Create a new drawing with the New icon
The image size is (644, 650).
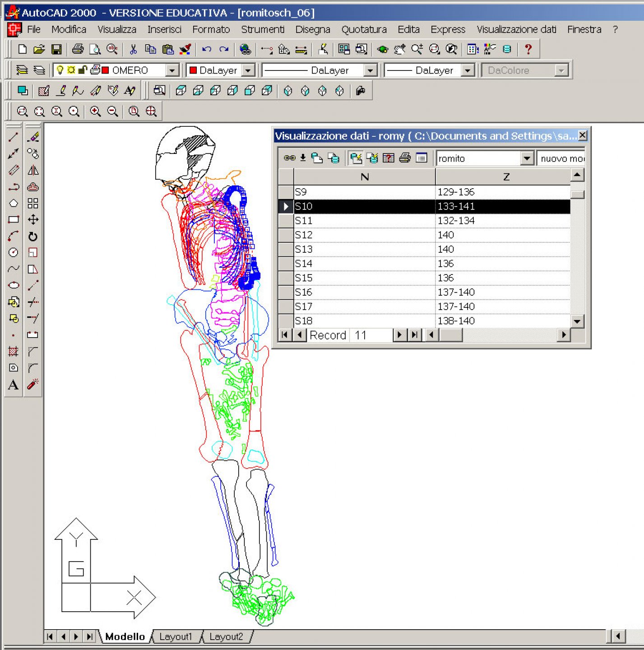22,49
